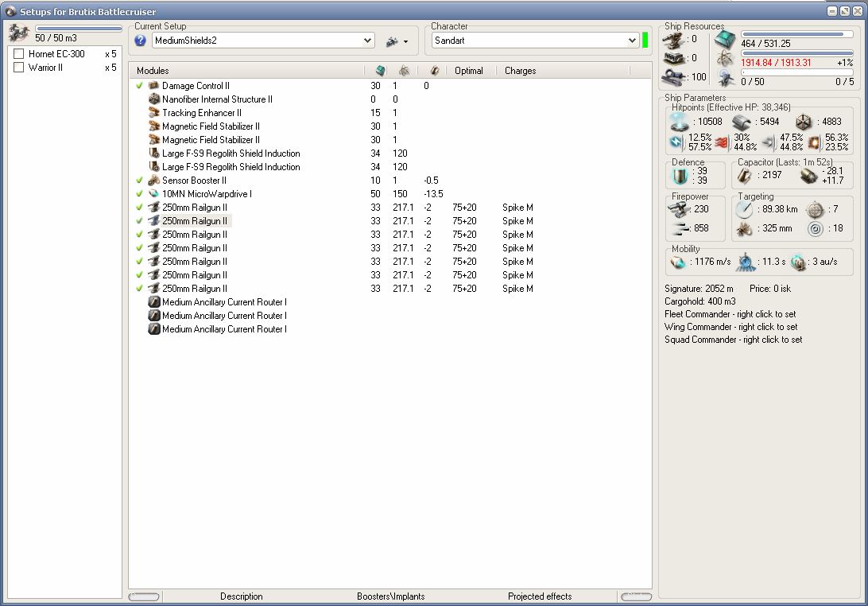The image size is (868, 606).
Task: Select first Medium Ancillary Current Router I icon
Action: click(x=154, y=302)
